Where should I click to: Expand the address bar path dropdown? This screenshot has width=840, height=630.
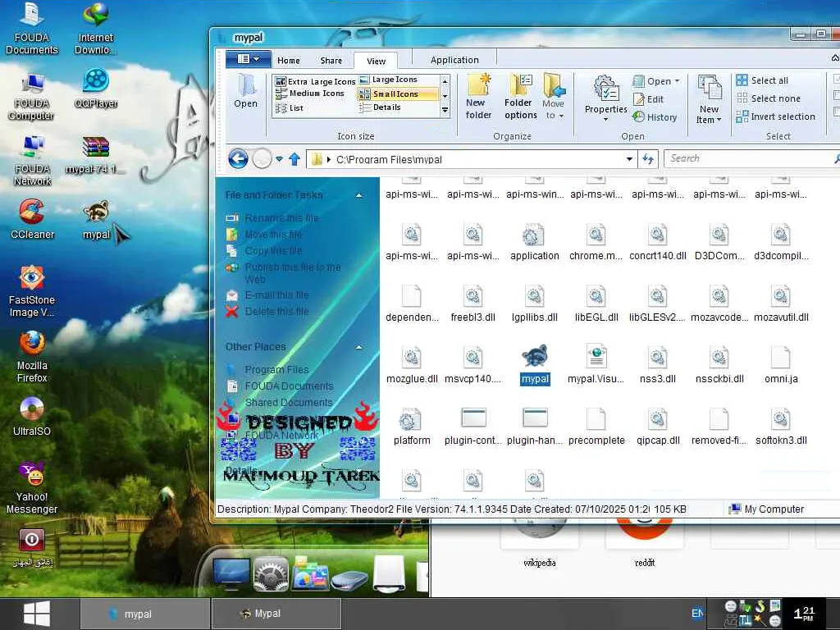click(x=629, y=159)
